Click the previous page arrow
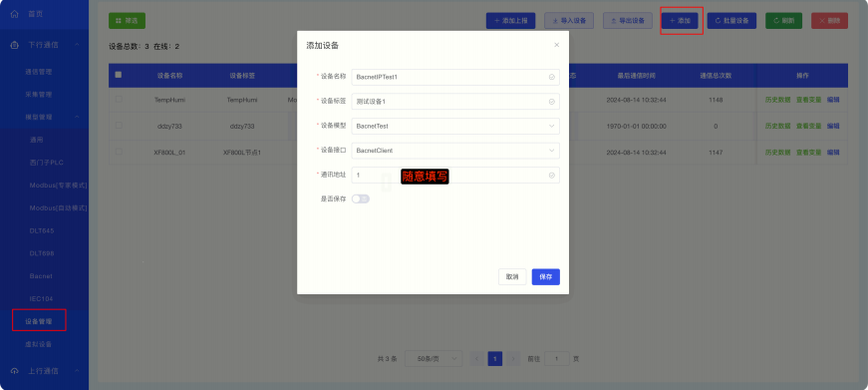This screenshot has height=390, width=868. (476, 358)
